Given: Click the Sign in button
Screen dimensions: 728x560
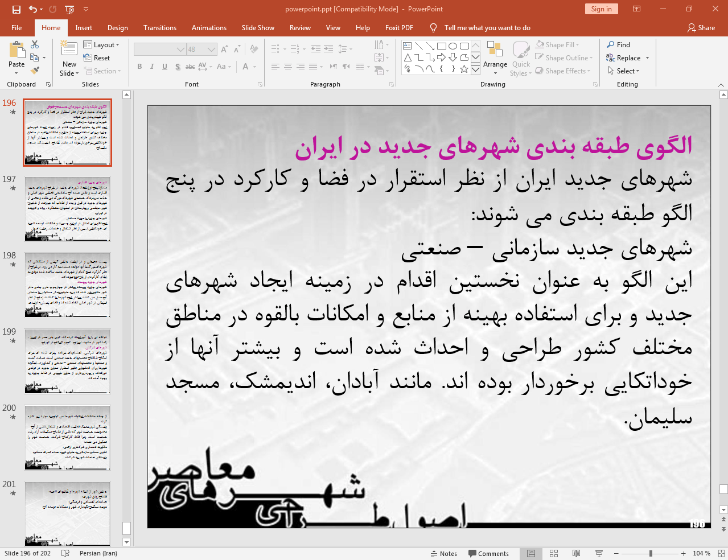Looking at the screenshot, I should (x=601, y=9).
